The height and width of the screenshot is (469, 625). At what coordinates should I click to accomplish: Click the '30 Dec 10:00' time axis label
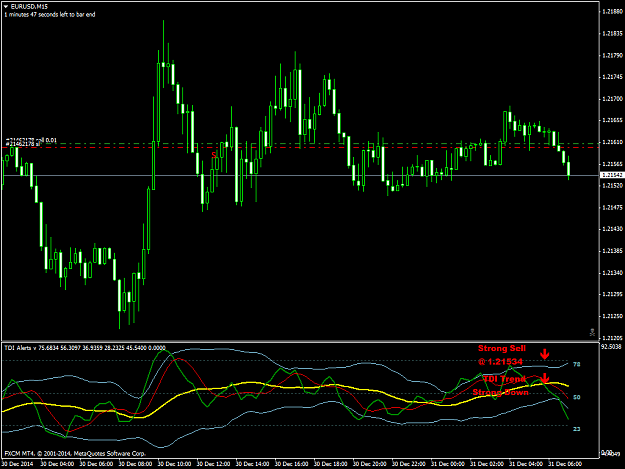click(x=174, y=464)
